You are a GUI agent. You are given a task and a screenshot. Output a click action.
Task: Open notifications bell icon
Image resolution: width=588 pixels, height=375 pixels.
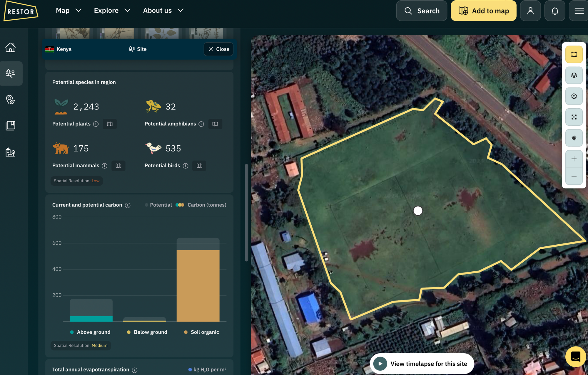(554, 11)
